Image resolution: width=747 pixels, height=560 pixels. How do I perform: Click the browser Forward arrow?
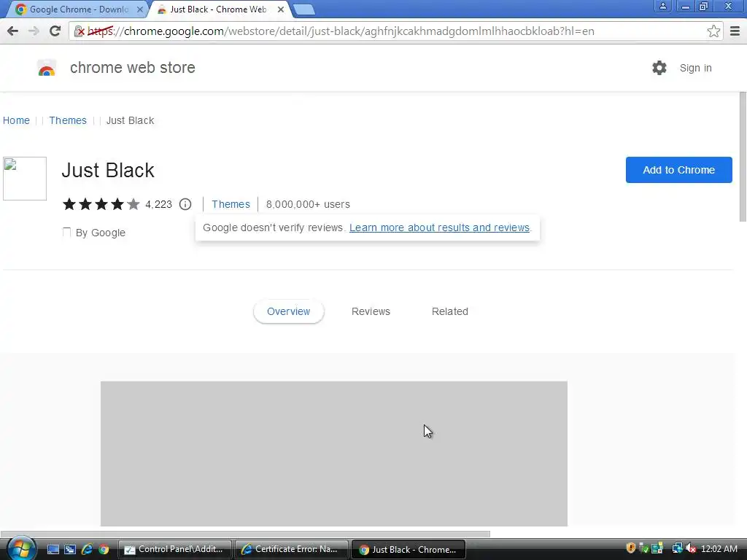point(34,31)
